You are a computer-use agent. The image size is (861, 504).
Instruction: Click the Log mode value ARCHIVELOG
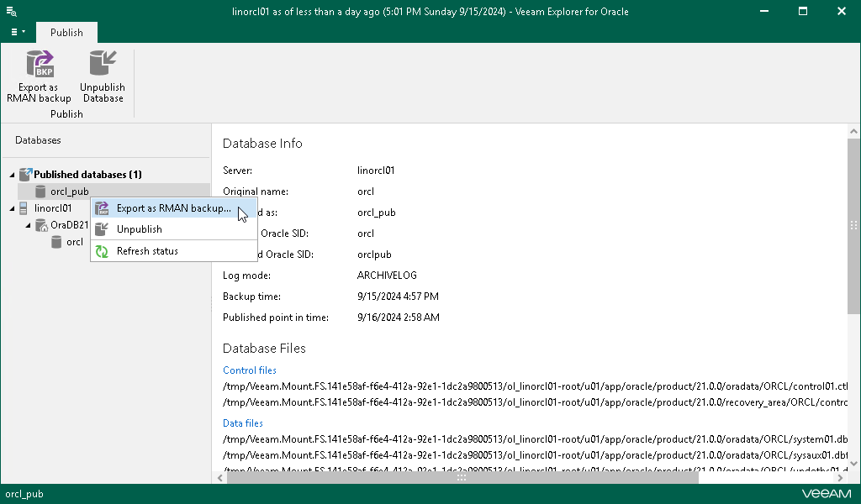tap(387, 276)
